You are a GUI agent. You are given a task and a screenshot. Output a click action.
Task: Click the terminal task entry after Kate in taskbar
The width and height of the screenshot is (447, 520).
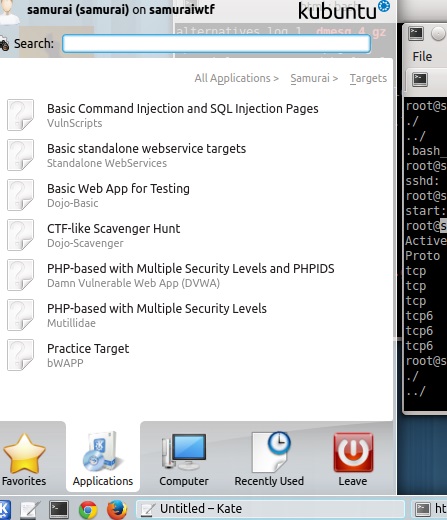430,509
